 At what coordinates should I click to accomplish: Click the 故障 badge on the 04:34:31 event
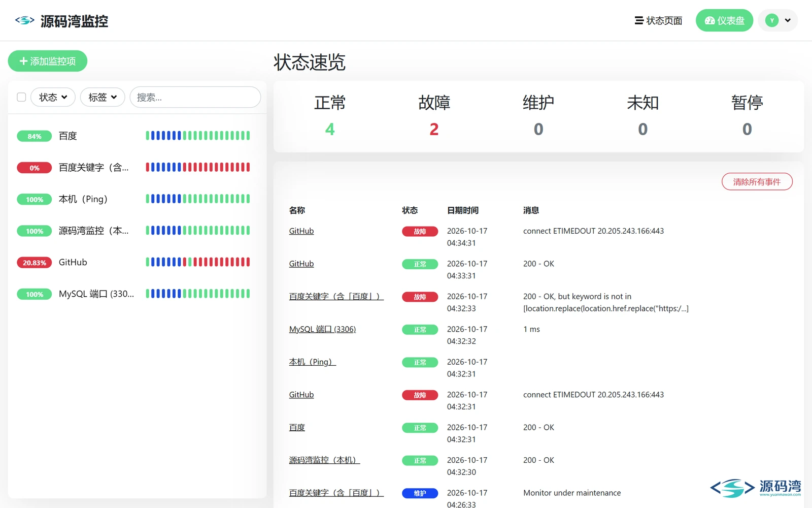(420, 232)
